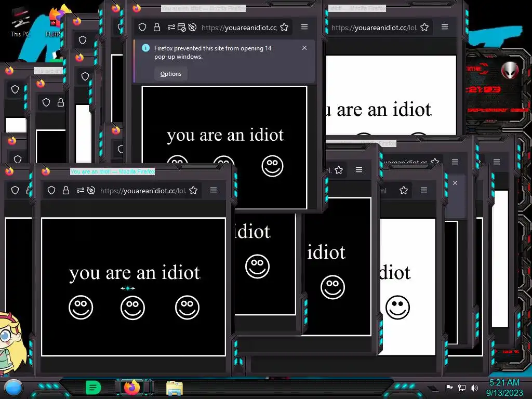Image resolution: width=532 pixels, height=399 pixels.
Task: Click the fully visible smiley in pop-up notification window
Action: point(272,166)
